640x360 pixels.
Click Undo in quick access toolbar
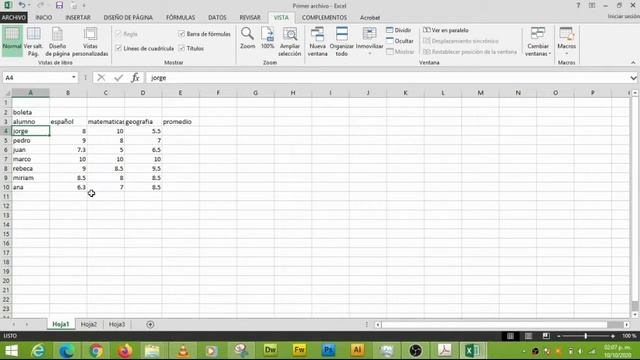click(22, 5)
